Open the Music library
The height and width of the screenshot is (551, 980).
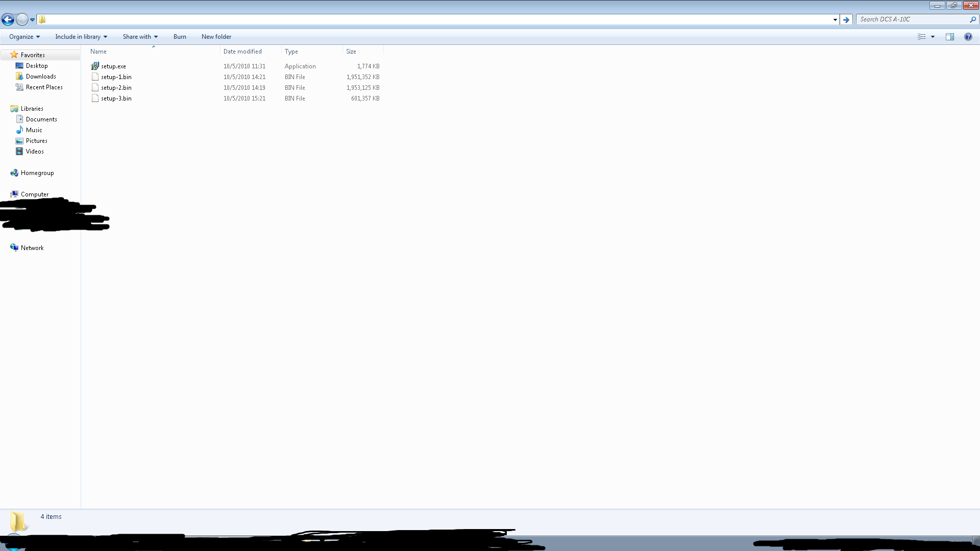34,130
